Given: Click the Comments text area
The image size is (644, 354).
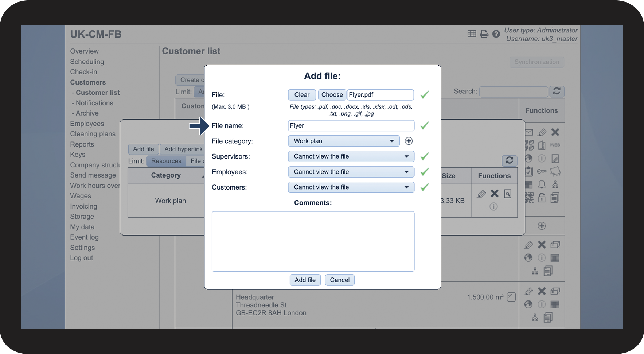Looking at the screenshot, I should 313,241.
